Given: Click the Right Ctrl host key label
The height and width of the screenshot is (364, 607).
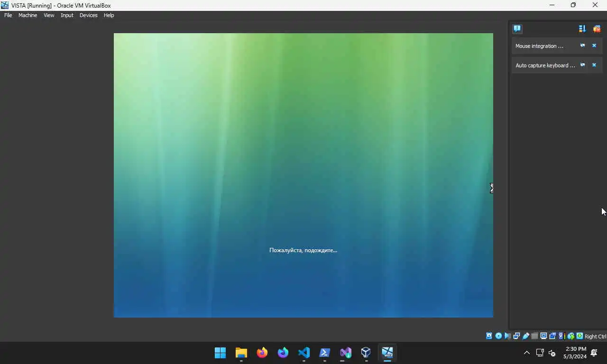Looking at the screenshot, I should (x=596, y=336).
